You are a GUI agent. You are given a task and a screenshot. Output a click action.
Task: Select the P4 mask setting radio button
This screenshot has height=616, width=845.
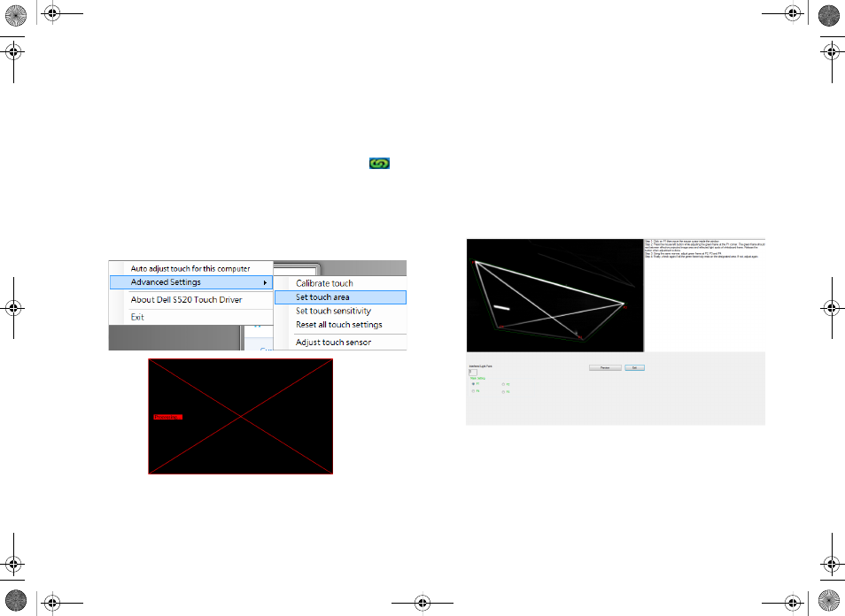click(473, 391)
